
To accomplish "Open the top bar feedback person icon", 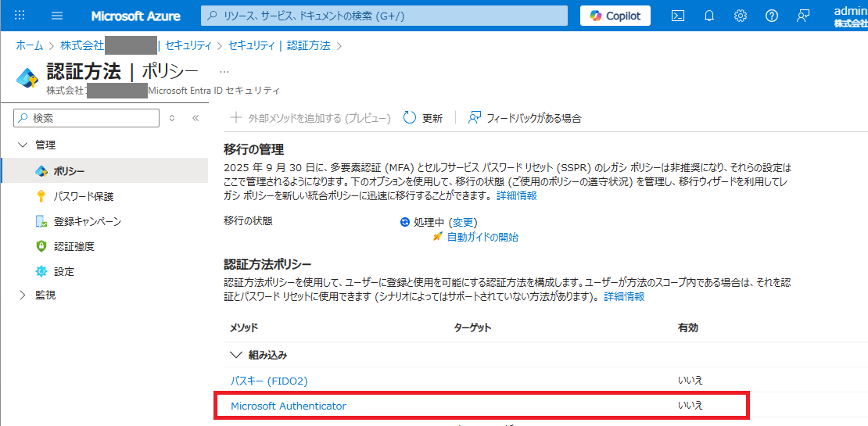I will pos(803,16).
